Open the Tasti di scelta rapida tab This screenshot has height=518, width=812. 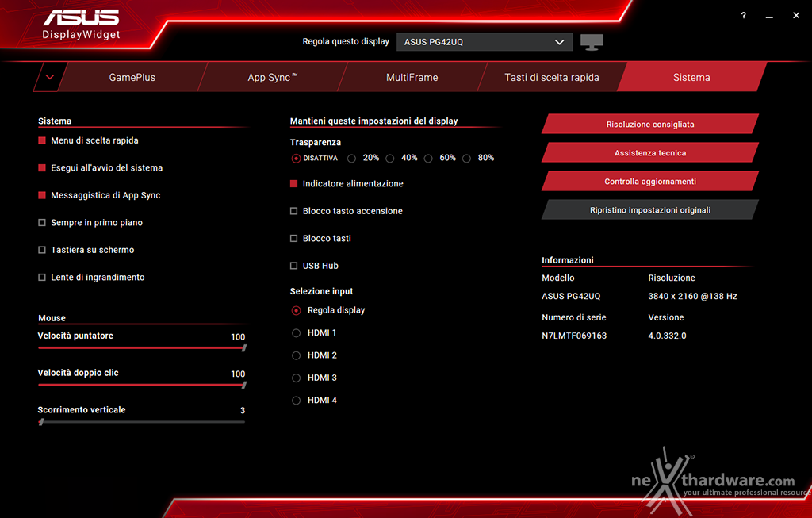552,77
